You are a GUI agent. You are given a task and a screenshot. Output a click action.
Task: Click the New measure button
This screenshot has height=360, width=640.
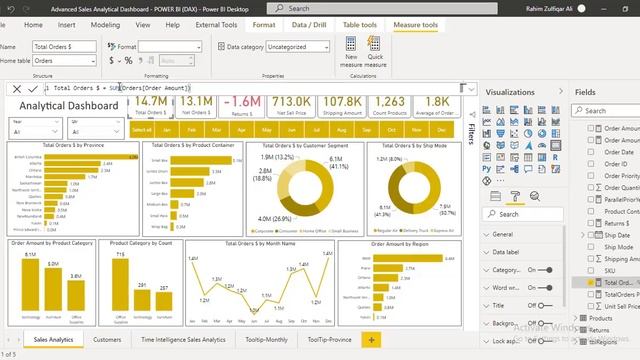click(x=351, y=52)
